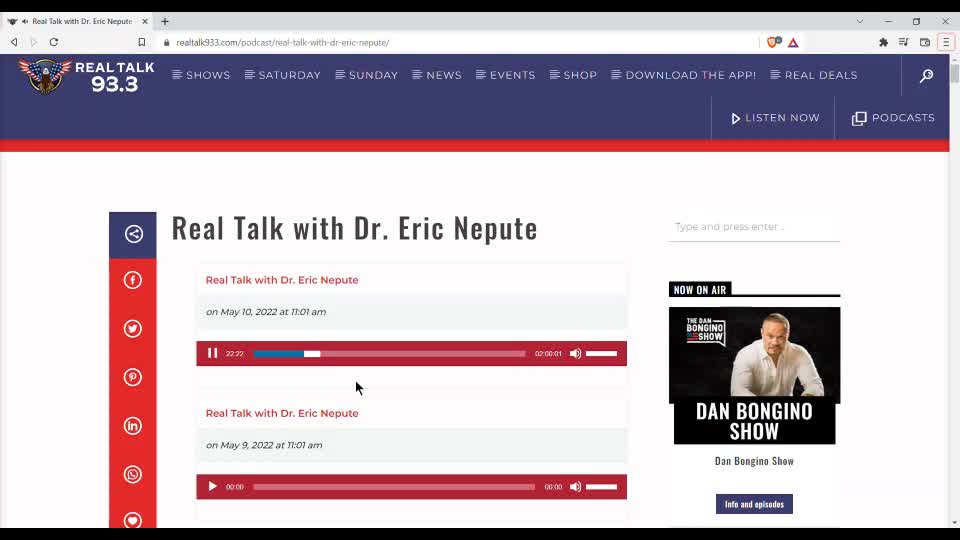Bookmark this page
The height and width of the screenshot is (540, 960).
[x=141, y=42]
